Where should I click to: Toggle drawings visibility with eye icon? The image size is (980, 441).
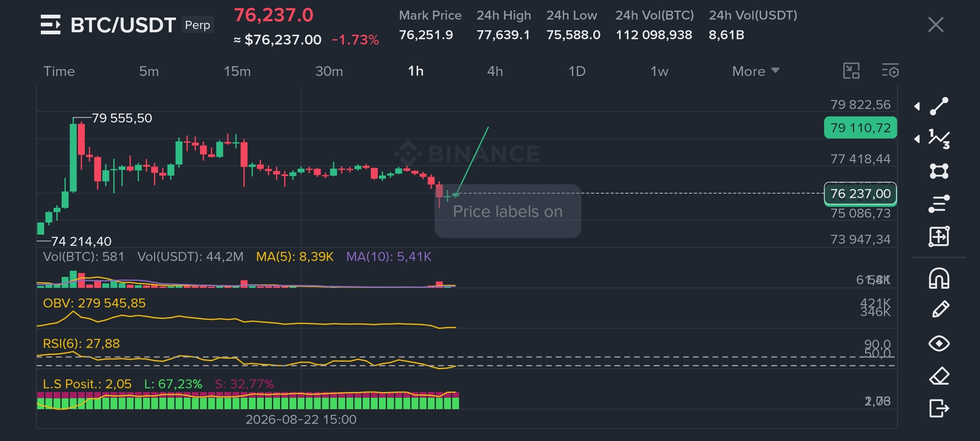pos(939,343)
